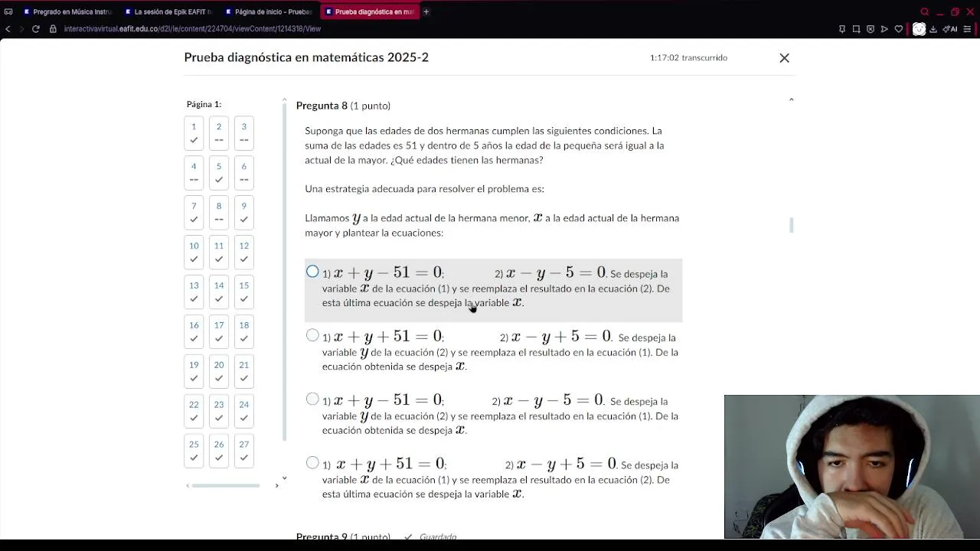Image resolution: width=980 pixels, height=551 pixels.
Task: Click the webcam overlay thumbnail
Action: click(x=852, y=467)
